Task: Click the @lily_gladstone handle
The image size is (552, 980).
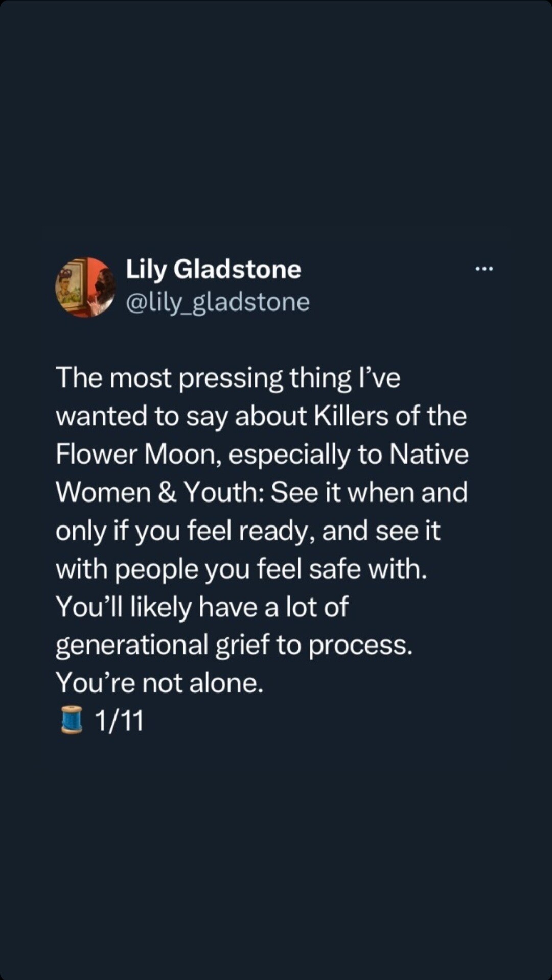Action: [x=218, y=302]
